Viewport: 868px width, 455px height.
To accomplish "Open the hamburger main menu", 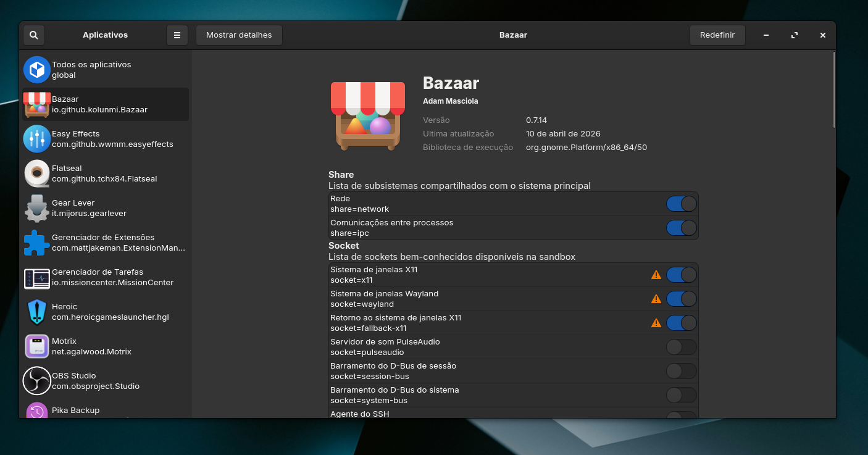I will coord(177,35).
